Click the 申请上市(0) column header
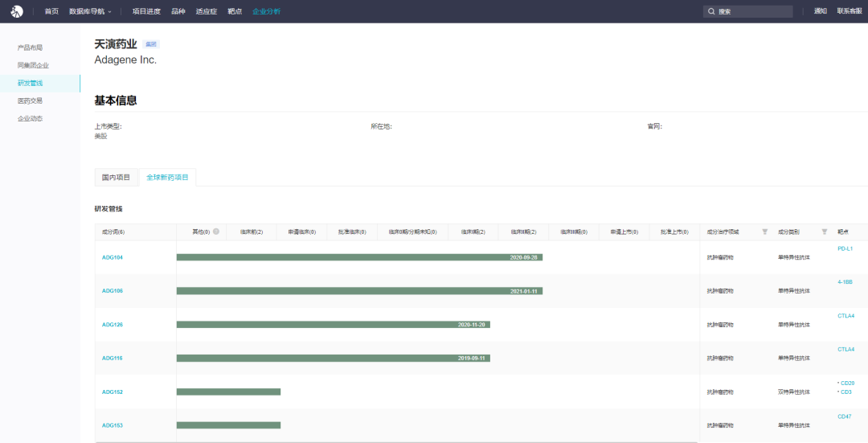Image resolution: width=868 pixels, height=443 pixels. click(x=624, y=232)
